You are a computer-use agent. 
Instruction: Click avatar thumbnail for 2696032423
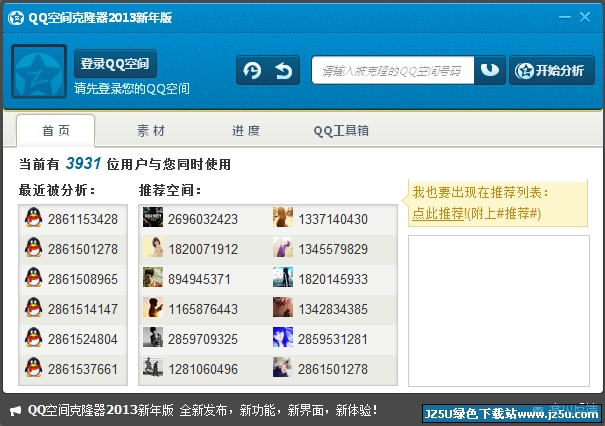[x=153, y=217]
